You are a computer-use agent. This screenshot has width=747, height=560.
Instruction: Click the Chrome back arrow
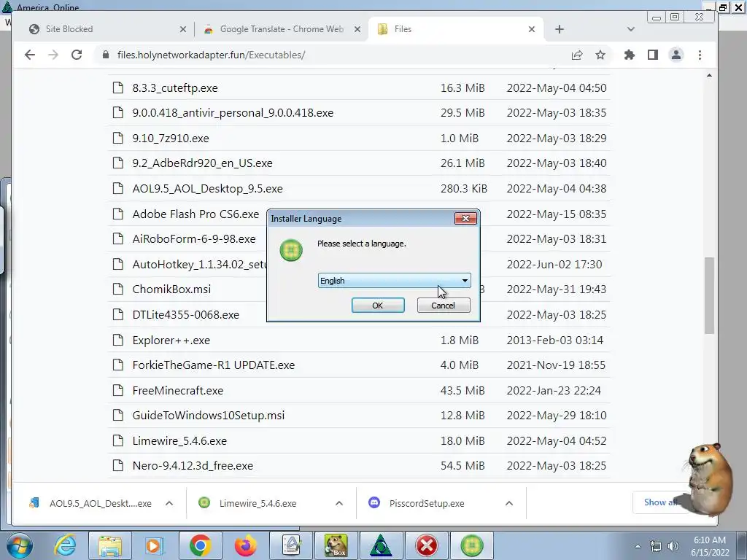pyautogui.click(x=29, y=55)
